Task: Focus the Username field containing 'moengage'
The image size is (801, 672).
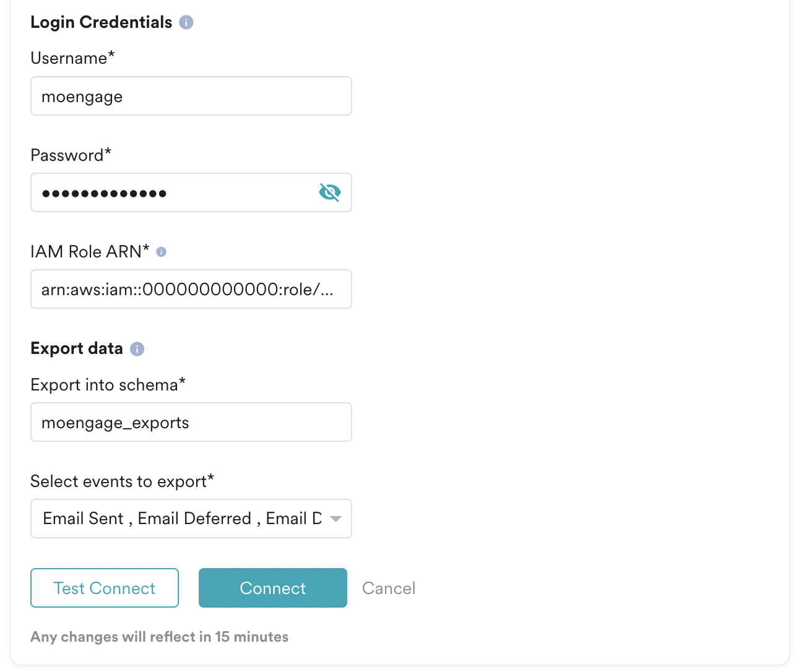Action: (191, 96)
